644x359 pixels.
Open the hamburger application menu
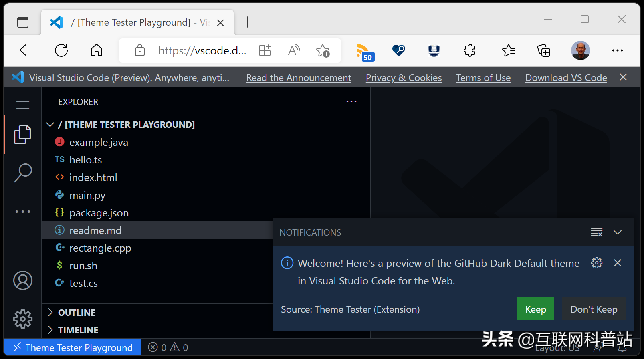[x=23, y=105]
